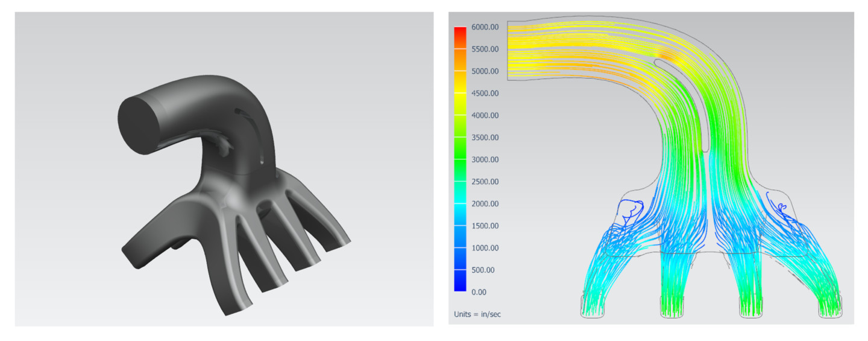This screenshot has width=868, height=341.
Task: Click the 6000.00 legend value label
Action: (486, 27)
